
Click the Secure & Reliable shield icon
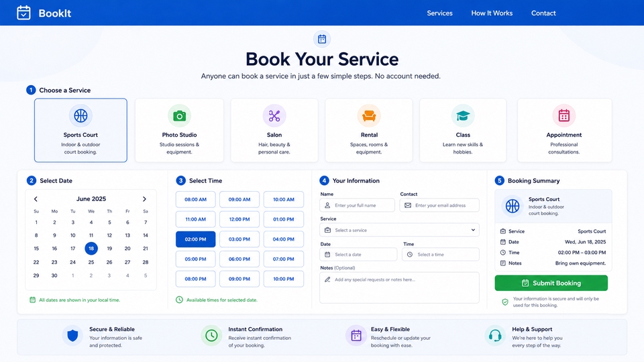(x=72, y=336)
